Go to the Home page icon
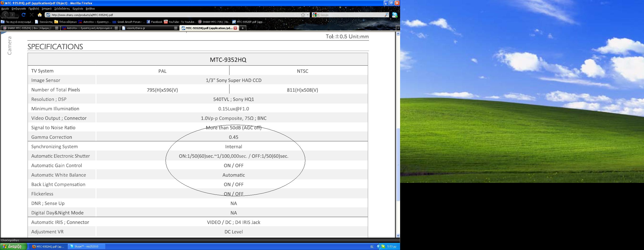The height and width of the screenshot is (250, 644). click(x=40, y=15)
